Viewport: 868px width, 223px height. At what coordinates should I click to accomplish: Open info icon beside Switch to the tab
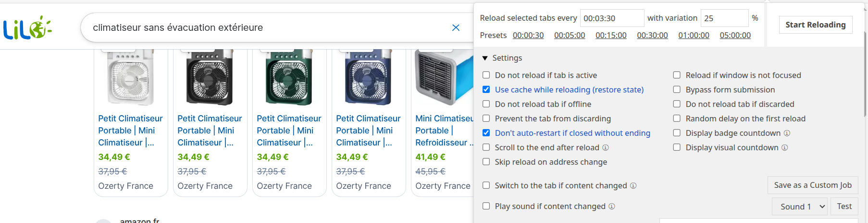click(633, 185)
